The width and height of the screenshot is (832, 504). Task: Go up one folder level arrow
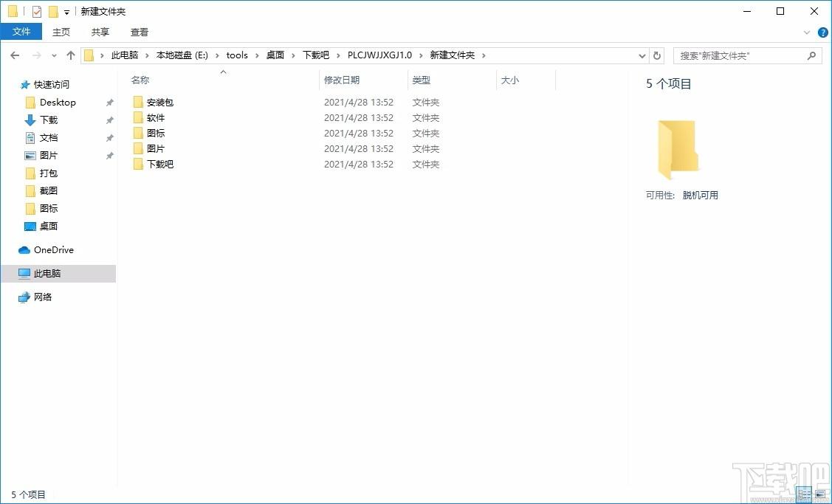(71, 55)
